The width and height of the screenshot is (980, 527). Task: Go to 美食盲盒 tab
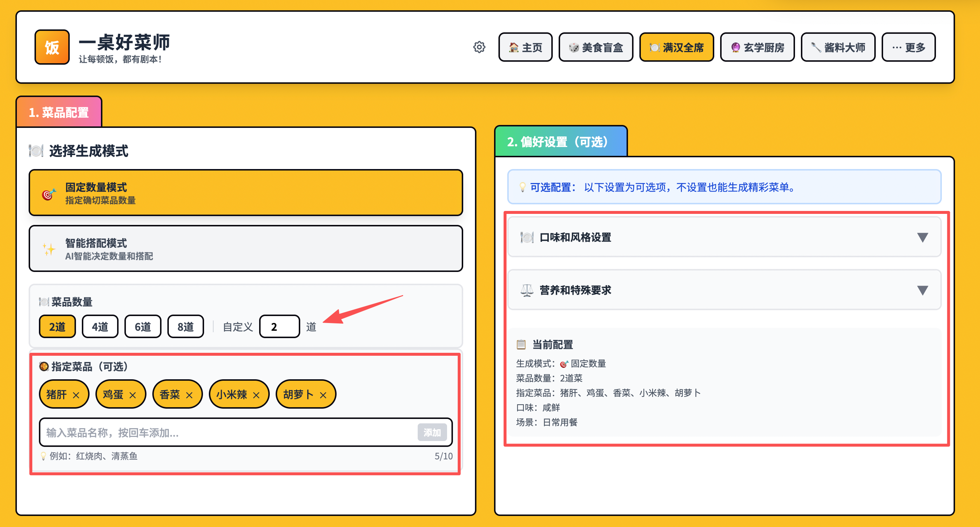(x=595, y=47)
